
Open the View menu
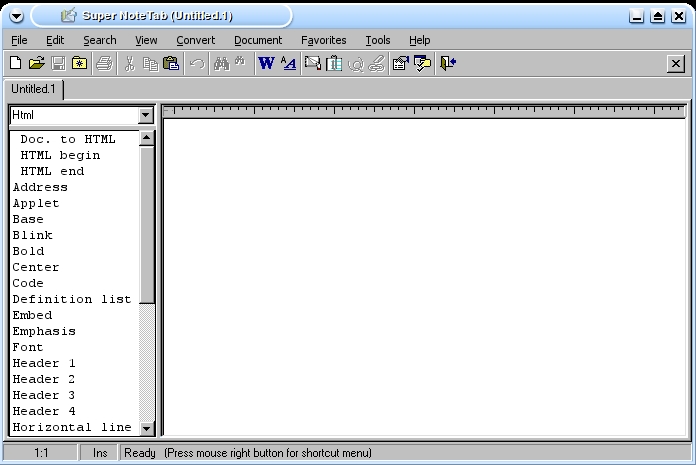[146, 40]
